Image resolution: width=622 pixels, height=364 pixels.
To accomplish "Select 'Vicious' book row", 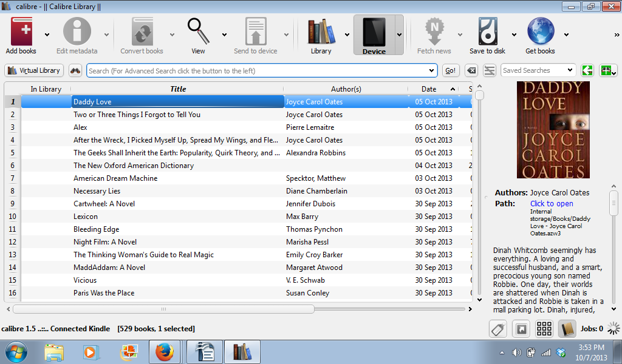I will tap(246, 280).
